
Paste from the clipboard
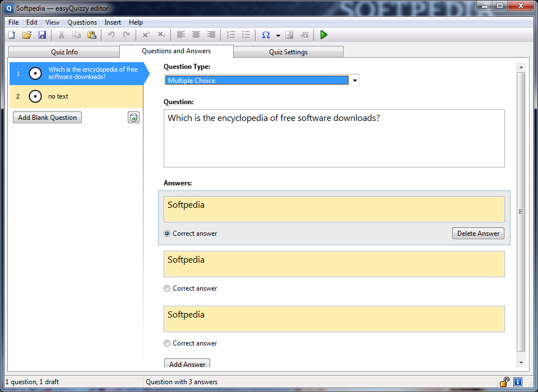(91, 35)
